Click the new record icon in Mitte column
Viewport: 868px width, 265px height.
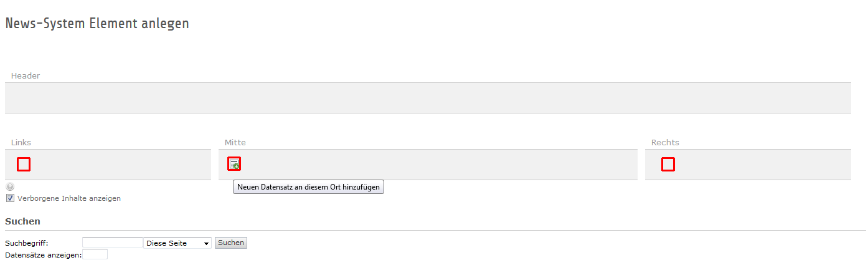pyautogui.click(x=234, y=164)
